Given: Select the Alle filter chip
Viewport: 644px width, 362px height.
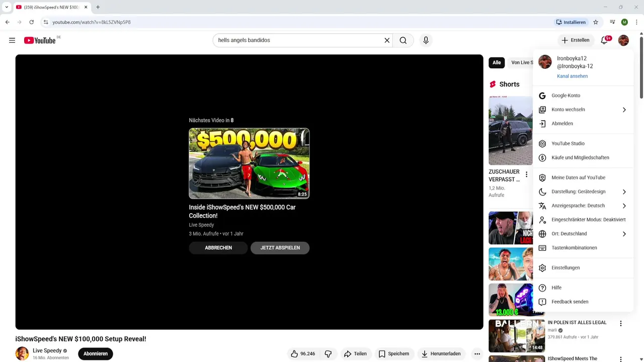Looking at the screenshot, I should point(497,63).
